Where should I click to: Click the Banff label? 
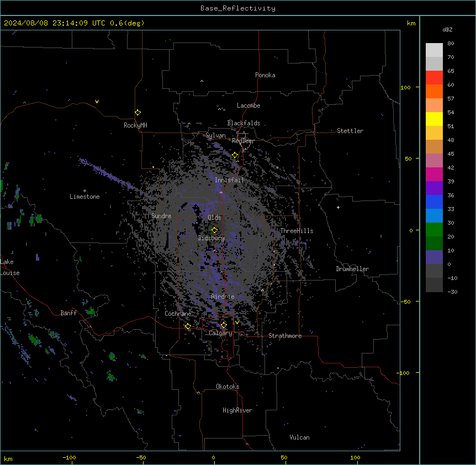68,313
